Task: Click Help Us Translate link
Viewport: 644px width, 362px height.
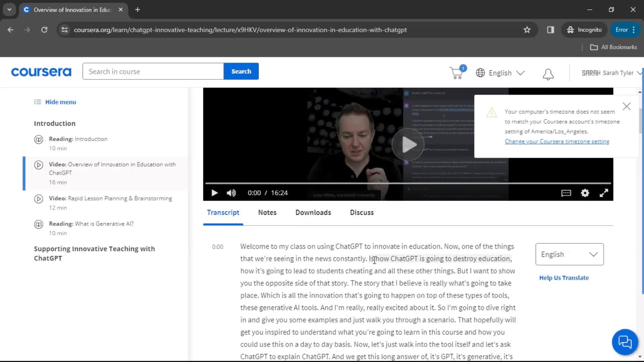Action: click(x=564, y=278)
